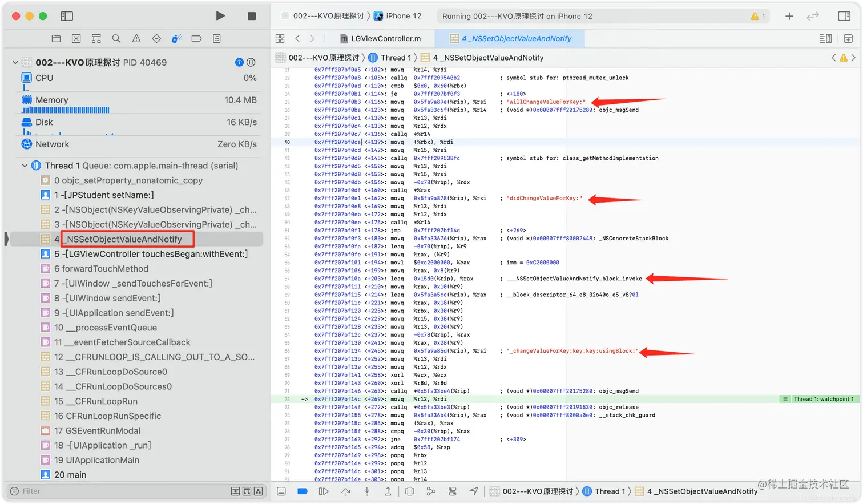
Task: Run the app with the play button
Action: coord(220,16)
